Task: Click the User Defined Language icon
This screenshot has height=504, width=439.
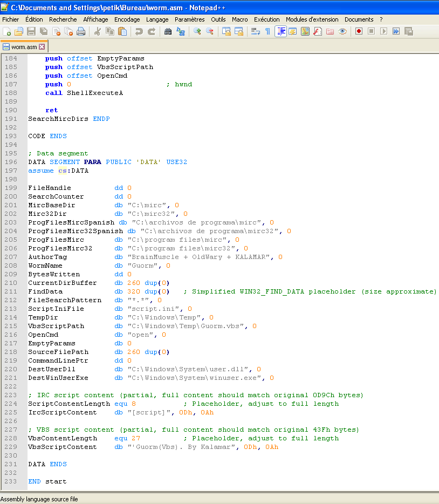Action: point(292,31)
